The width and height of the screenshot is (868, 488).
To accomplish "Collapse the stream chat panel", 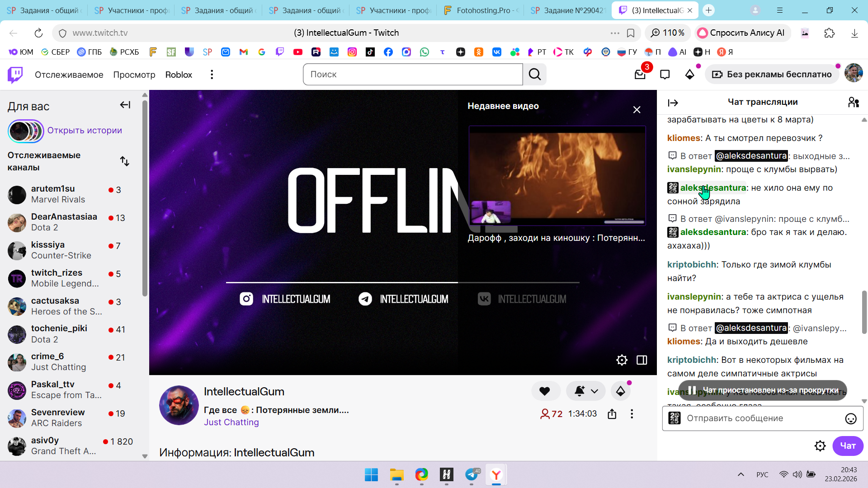I will pyautogui.click(x=673, y=103).
